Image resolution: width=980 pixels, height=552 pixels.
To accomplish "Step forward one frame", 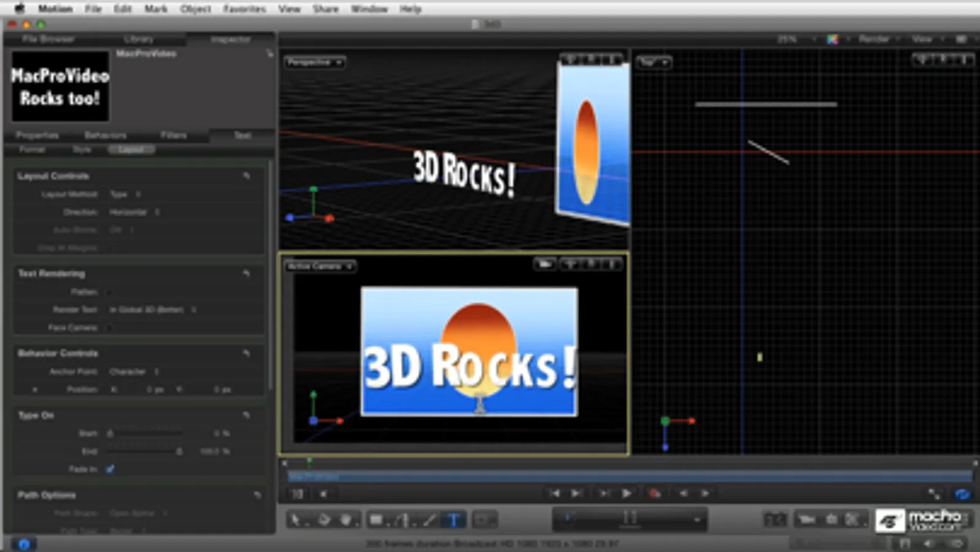I will pos(705,493).
